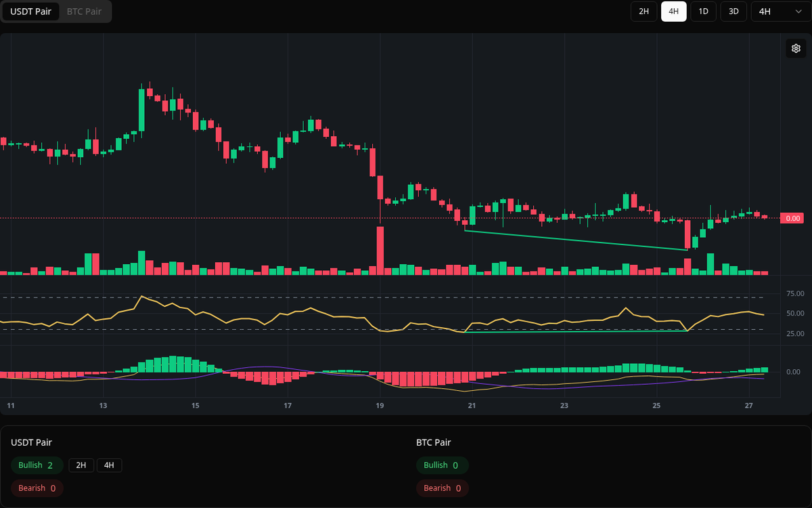This screenshot has width=812, height=508.
Task: Click the green trendline on the RSI pane
Action: [575, 332]
